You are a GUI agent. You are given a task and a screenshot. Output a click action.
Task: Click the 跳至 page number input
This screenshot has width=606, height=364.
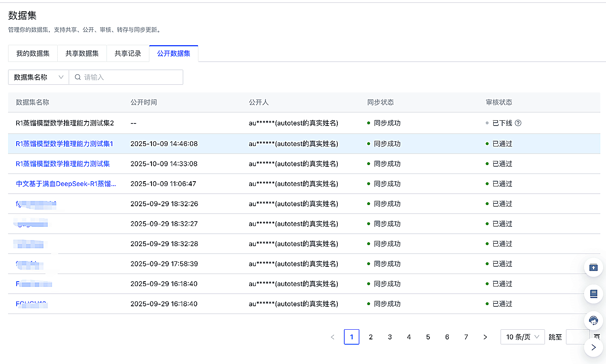(578, 337)
